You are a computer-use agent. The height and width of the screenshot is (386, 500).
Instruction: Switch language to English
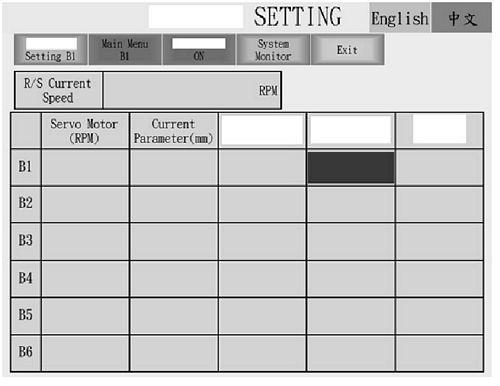[400, 18]
